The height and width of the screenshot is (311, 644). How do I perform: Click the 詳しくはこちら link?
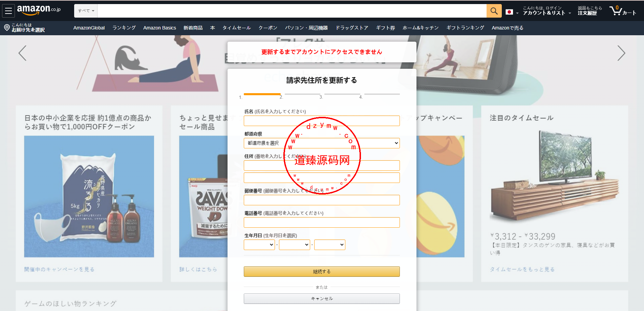198,269
